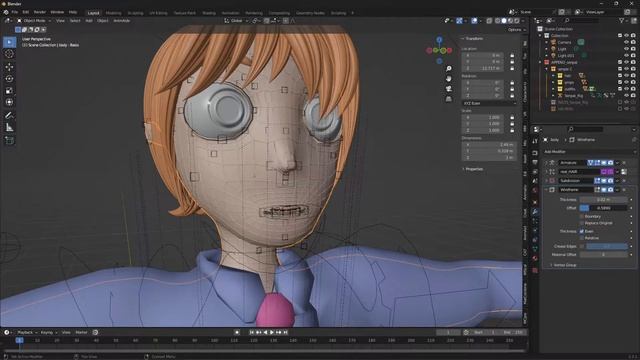
Task: Open the Tool properties tab icon
Action: (535, 141)
